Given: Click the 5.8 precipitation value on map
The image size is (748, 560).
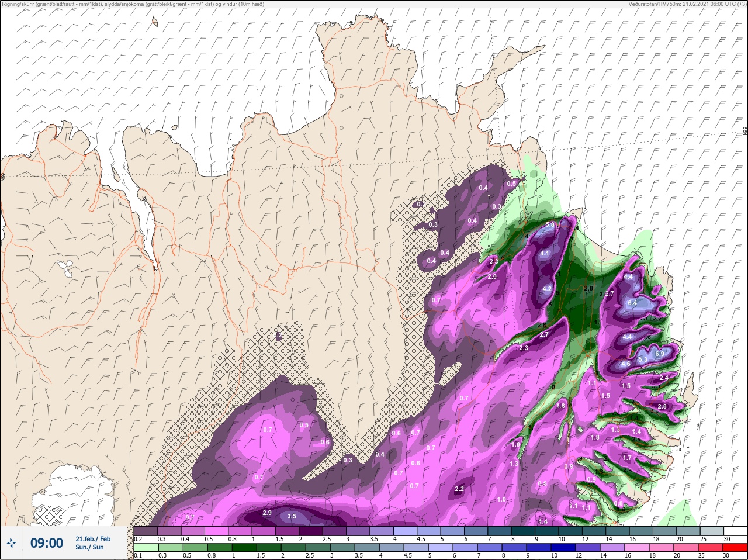Looking at the screenshot, I should pyautogui.click(x=550, y=225).
